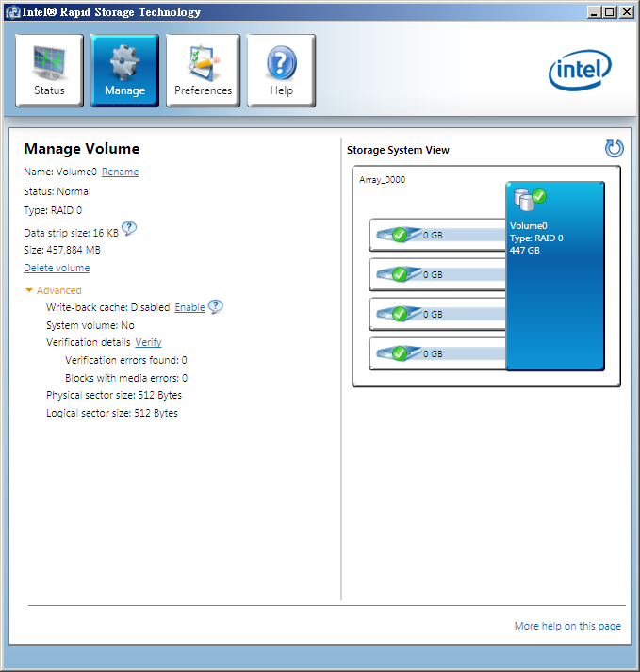This screenshot has width=640, height=672.
Task: Click the 'Status: Normal' text
Action: (x=57, y=191)
